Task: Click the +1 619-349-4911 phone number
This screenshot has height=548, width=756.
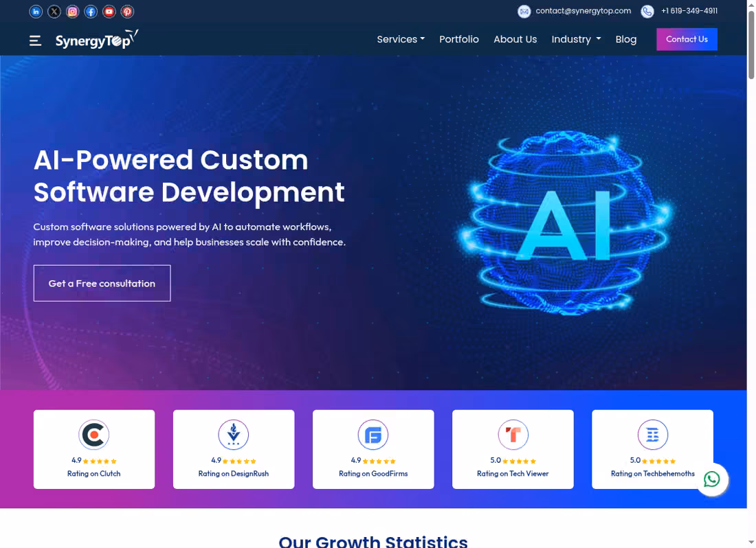Action: [689, 10]
